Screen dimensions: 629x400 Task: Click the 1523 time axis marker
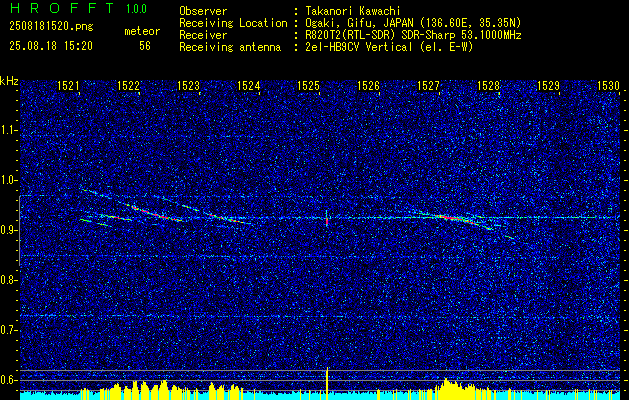(x=188, y=86)
